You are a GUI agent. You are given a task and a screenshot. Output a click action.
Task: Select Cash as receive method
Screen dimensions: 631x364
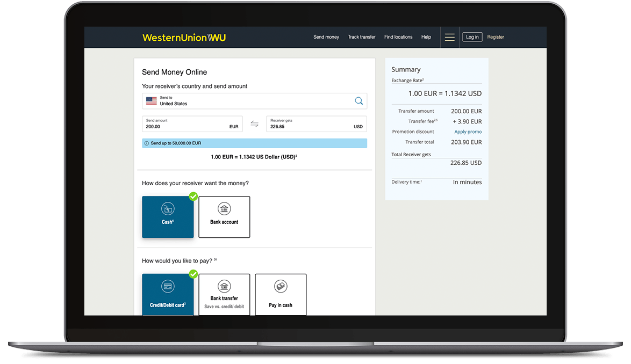168,217
